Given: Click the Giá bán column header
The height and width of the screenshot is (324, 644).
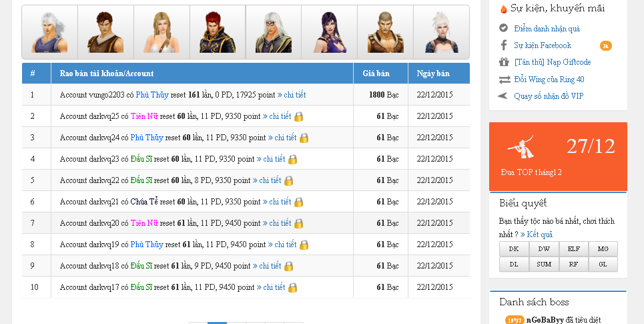Looking at the screenshot, I should tap(376, 73).
